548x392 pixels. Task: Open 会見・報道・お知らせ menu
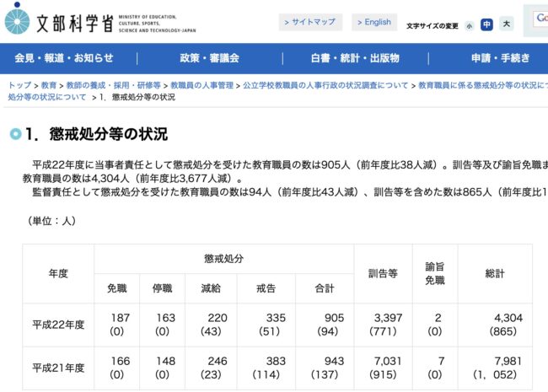63,58
